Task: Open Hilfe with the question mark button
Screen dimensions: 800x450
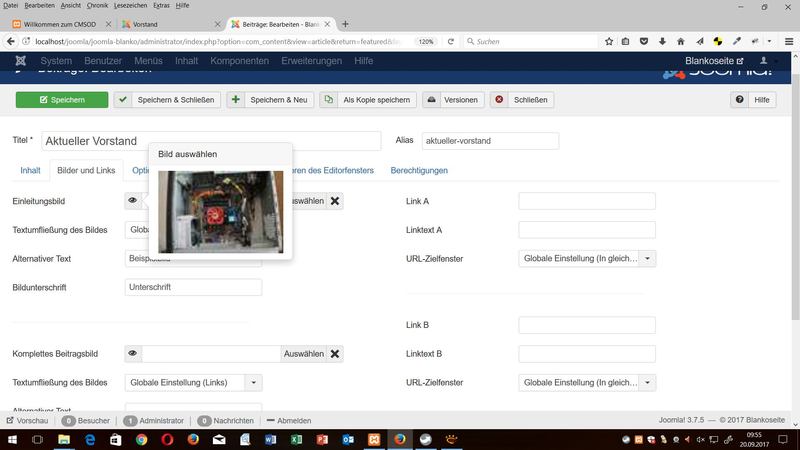Action: [754, 100]
